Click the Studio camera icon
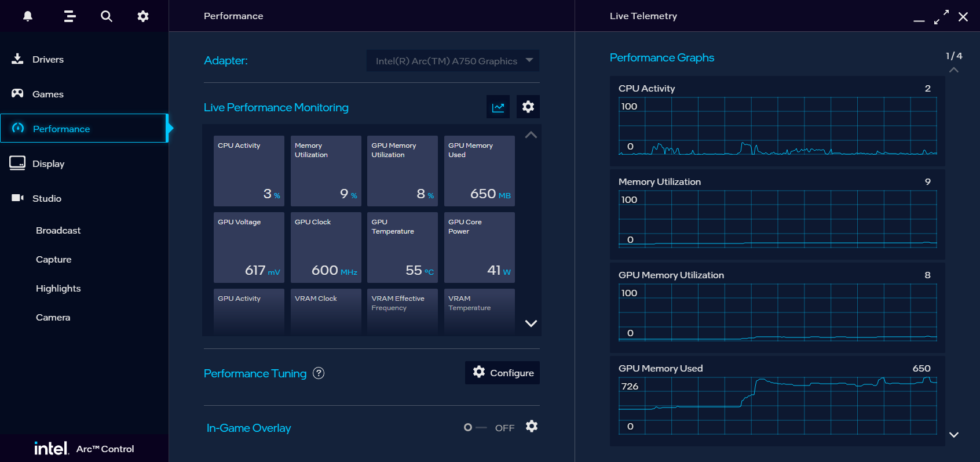Viewport: 980px width, 462px height. point(18,198)
